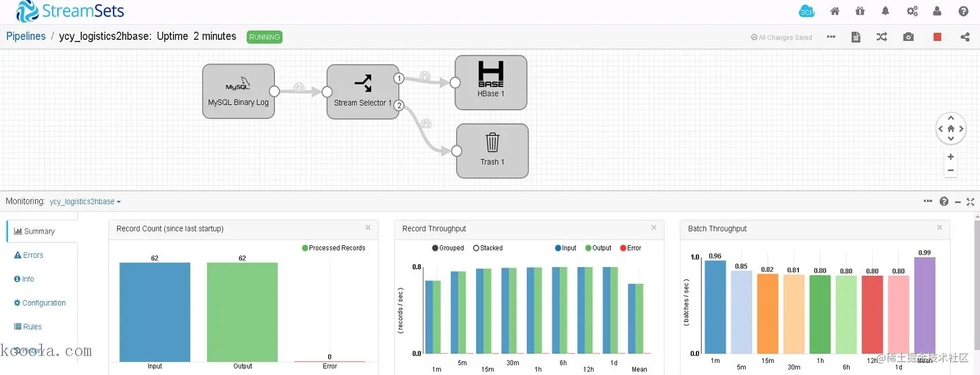Click the Trash 1 input port
Viewport: 980px width, 375px height.
click(x=457, y=151)
